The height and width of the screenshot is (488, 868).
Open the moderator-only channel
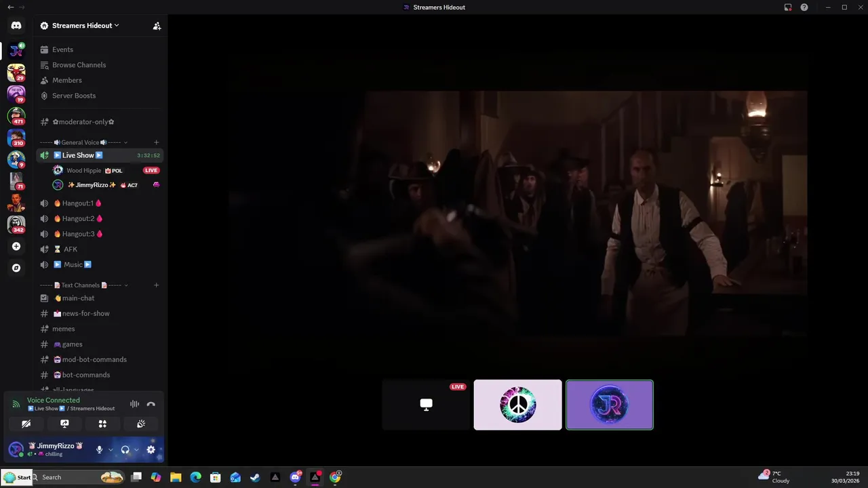(100, 122)
